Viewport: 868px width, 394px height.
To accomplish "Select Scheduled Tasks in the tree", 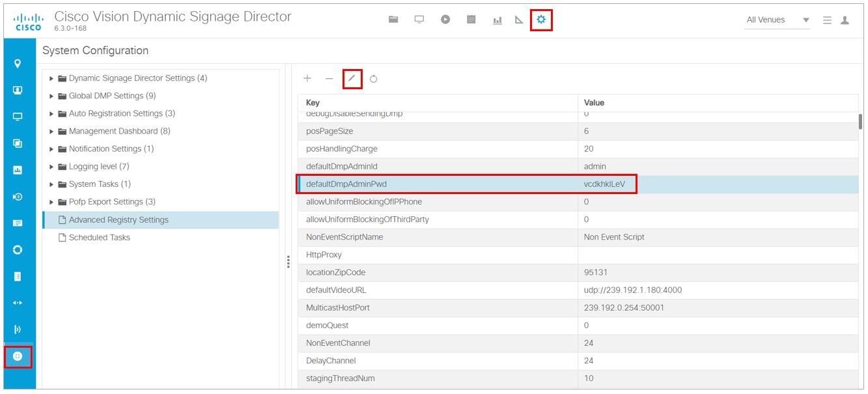I will [99, 238].
